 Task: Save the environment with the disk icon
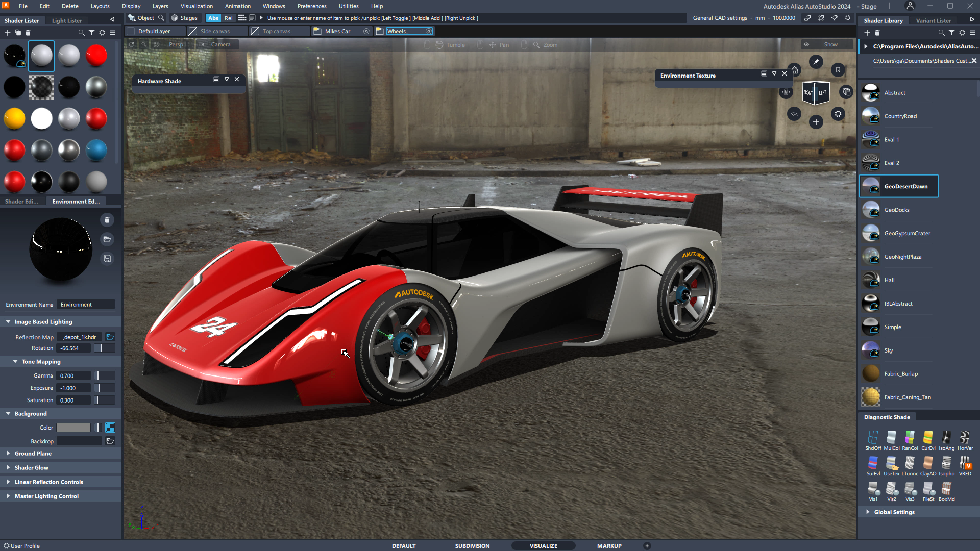107,259
